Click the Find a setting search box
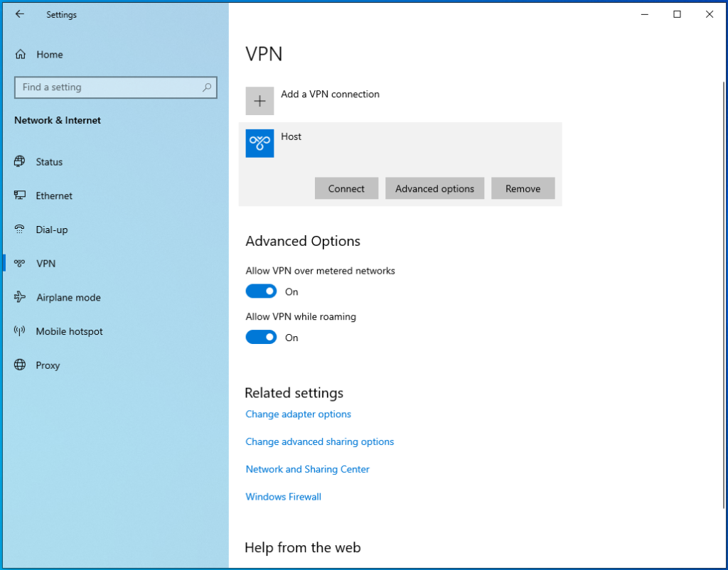728x570 pixels. tap(107, 87)
